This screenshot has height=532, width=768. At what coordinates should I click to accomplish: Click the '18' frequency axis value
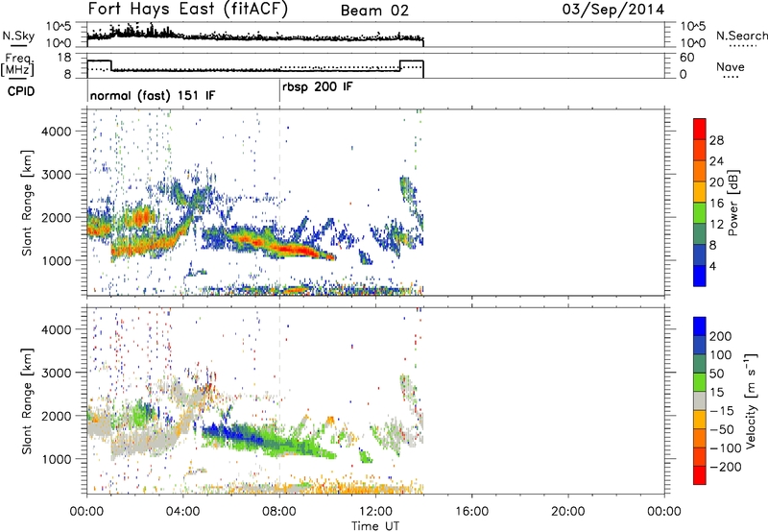point(64,58)
